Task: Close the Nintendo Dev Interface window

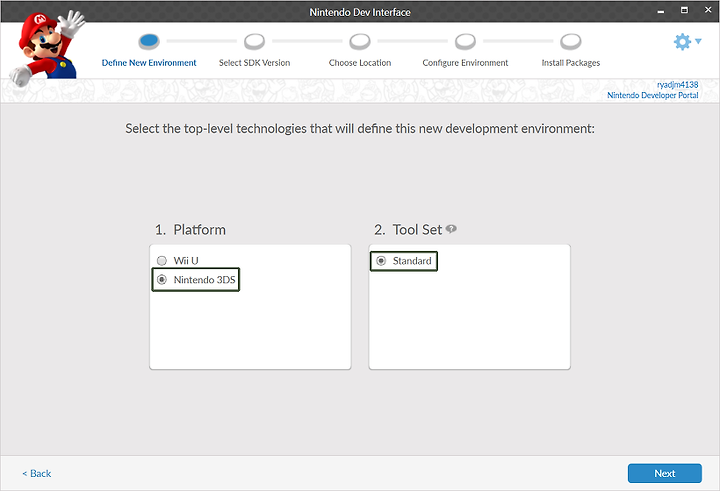Action: (708, 10)
